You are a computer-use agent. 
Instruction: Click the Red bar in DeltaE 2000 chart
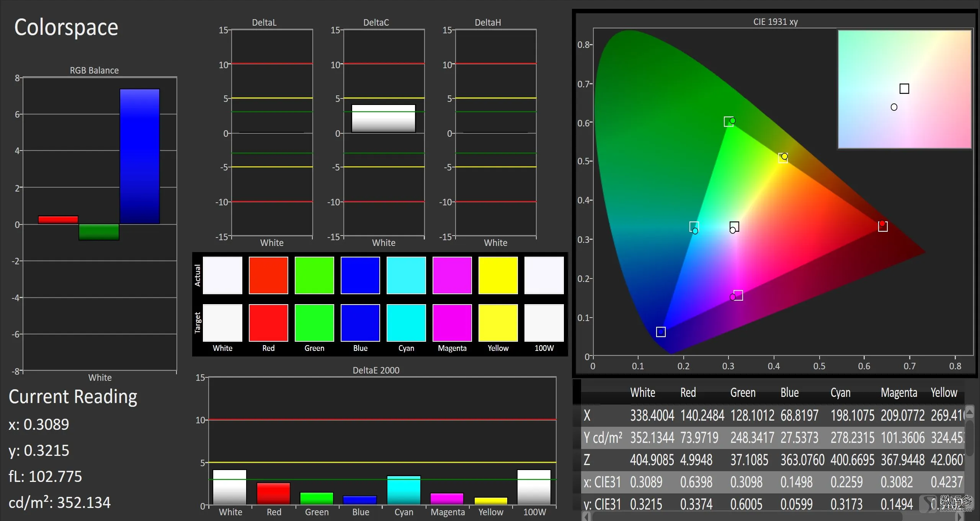click(273, 494)
